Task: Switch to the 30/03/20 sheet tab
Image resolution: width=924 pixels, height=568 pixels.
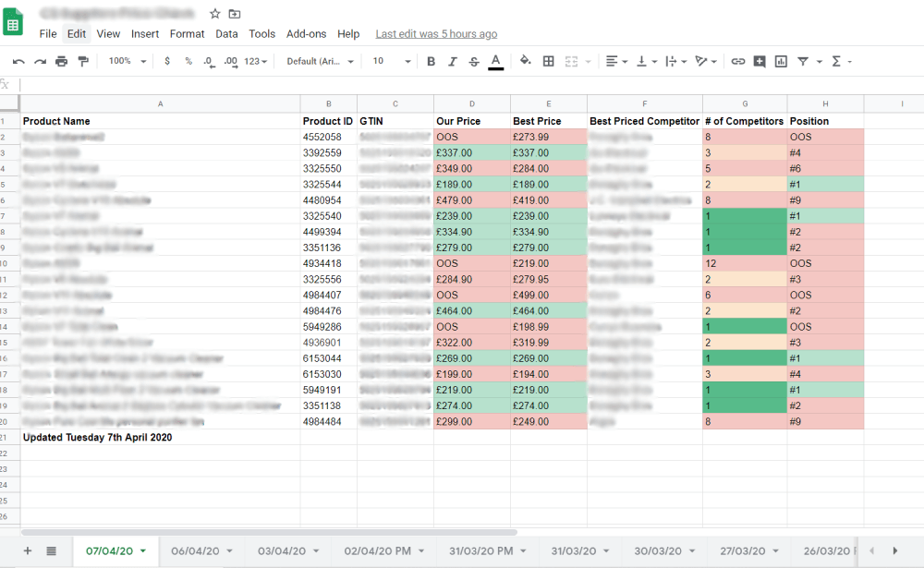Action: [x=658, y=550]
